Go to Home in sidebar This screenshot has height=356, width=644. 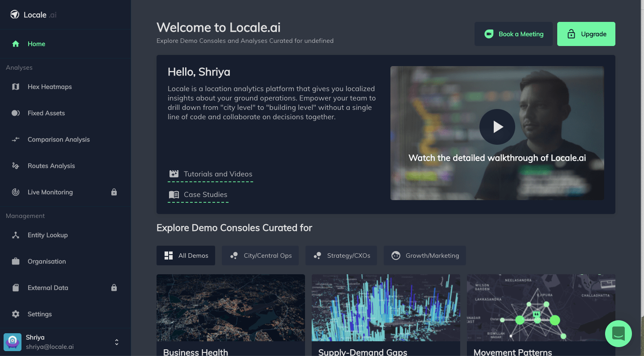65,44
